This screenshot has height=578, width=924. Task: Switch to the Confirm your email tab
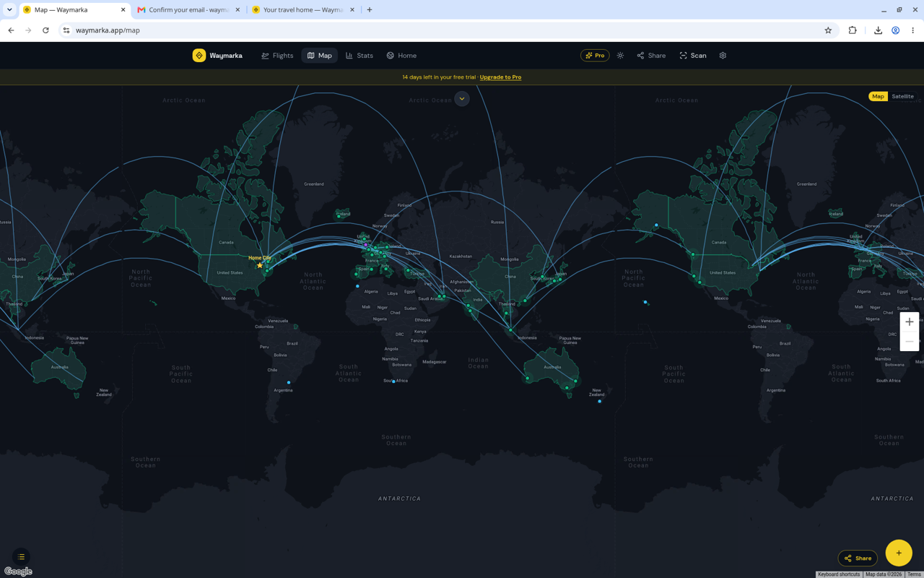click(x=189, y=10)
